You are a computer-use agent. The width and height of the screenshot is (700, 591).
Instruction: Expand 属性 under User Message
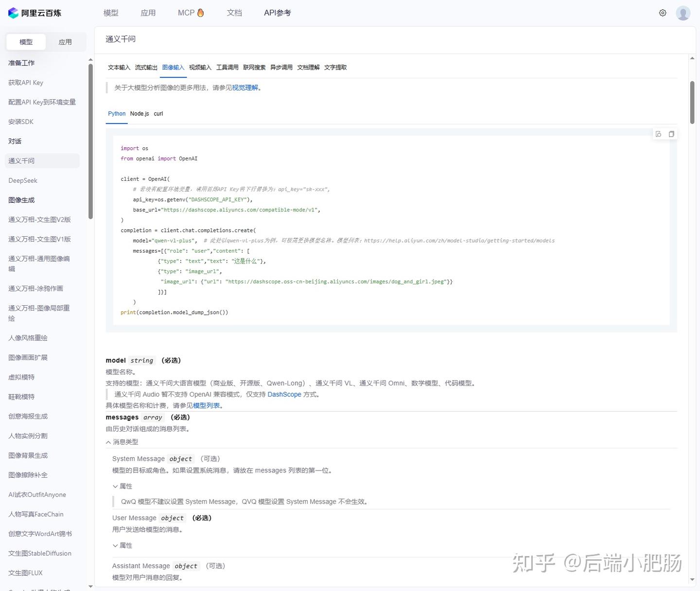[122, 546]
